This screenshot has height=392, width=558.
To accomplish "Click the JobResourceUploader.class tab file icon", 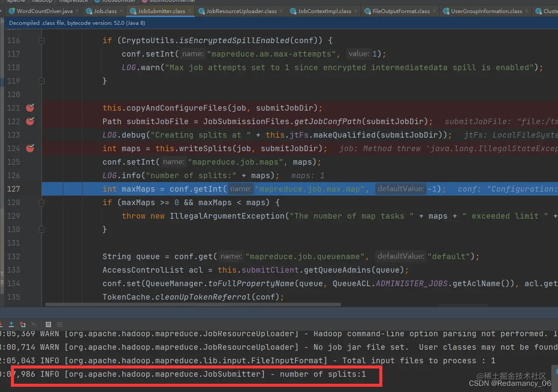I will click(x=202, y=11).
